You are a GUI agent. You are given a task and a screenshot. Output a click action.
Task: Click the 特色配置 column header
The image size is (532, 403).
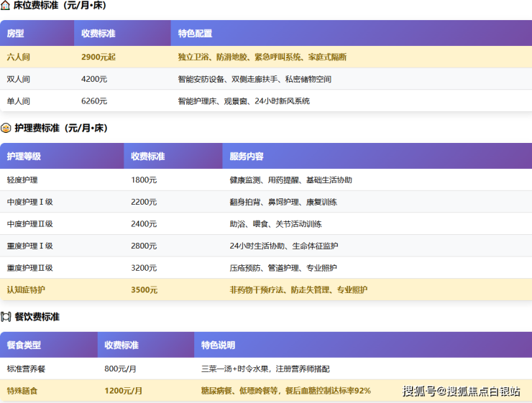click(195, 34)
